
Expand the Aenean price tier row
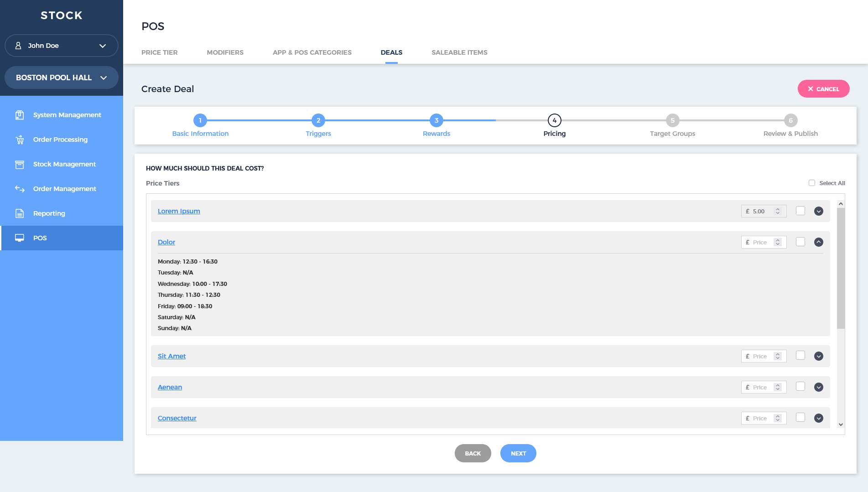pyautogui.click(x=819, y=387)
